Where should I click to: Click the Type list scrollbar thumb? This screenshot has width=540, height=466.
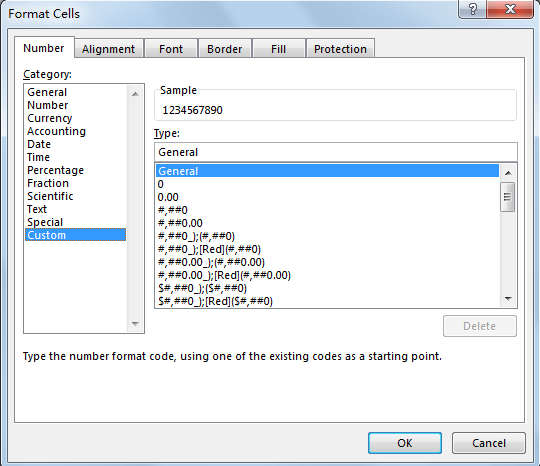coord(508,197)
